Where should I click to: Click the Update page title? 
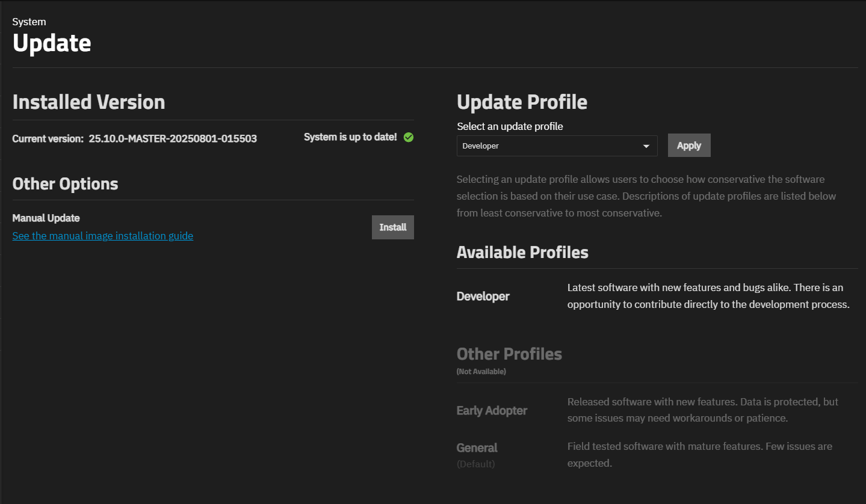point(52,43)
